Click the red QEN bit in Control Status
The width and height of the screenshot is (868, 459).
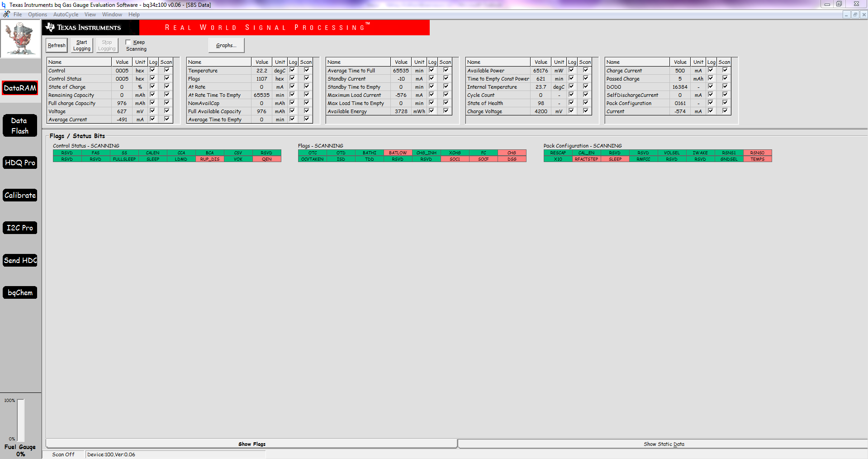[x=267, y=159]
